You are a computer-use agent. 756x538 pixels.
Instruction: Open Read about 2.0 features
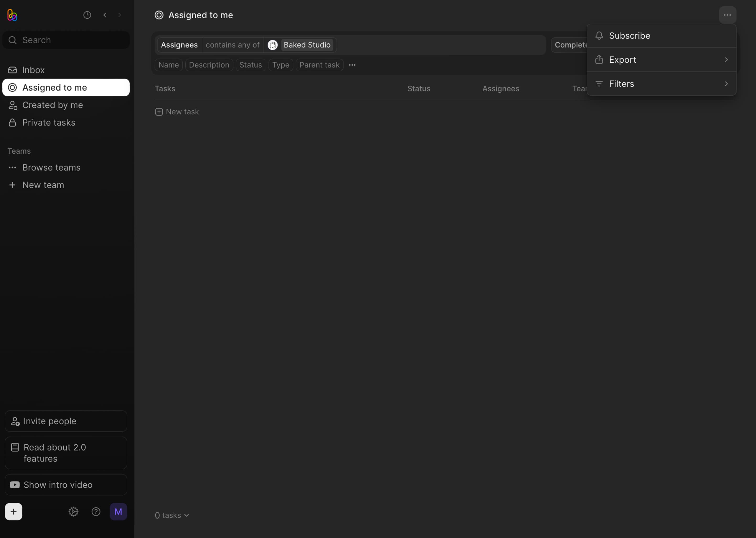66,453
